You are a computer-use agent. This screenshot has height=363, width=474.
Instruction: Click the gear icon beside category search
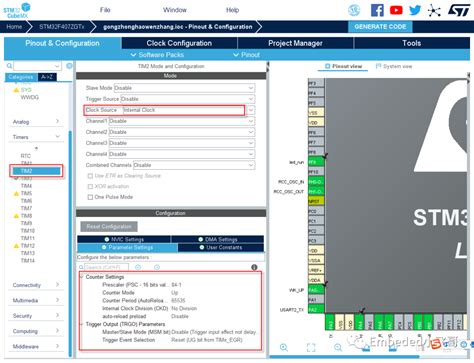tap(69, 66)
